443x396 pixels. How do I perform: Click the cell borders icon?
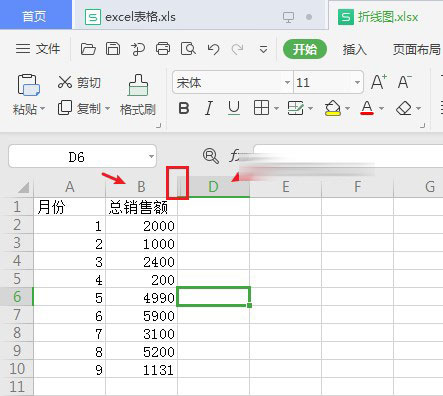tap(261, 108)
